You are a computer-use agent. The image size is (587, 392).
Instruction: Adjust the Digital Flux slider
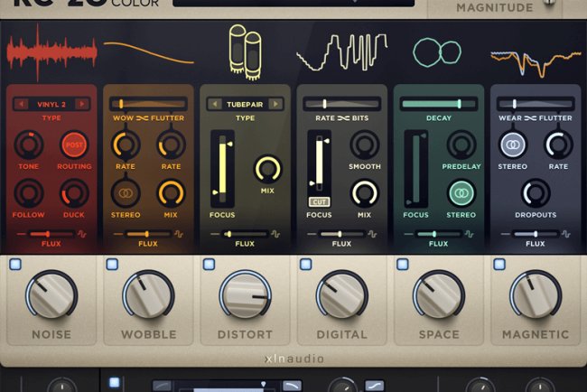pyautogui.click(x=341, y=234)
